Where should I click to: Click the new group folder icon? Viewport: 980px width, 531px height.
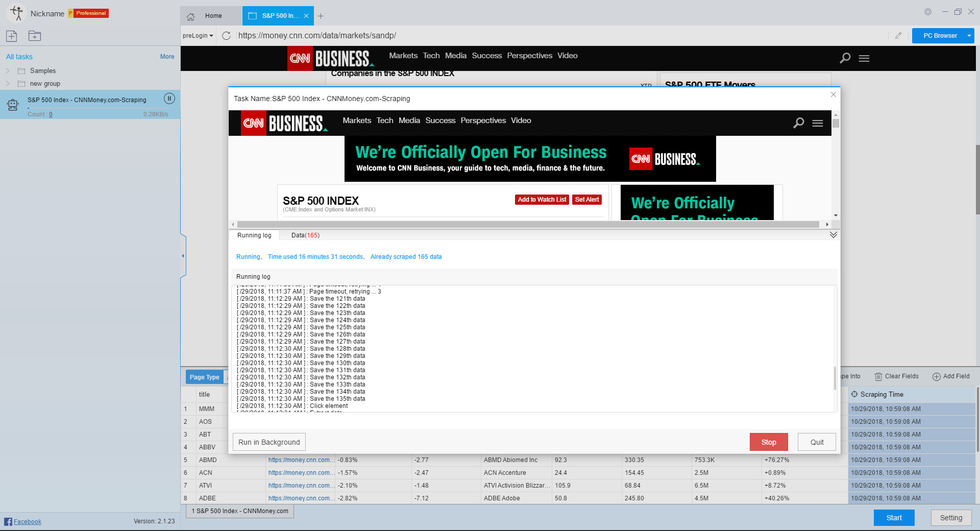(34, 36)
